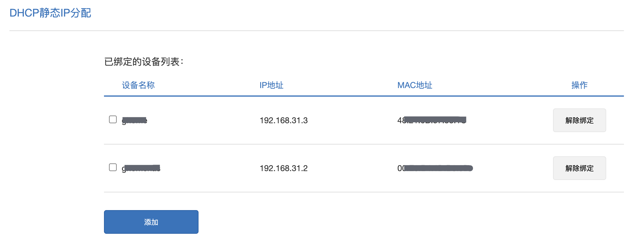Unbind the device at 192.168.31.3

[x=579, y=120]
